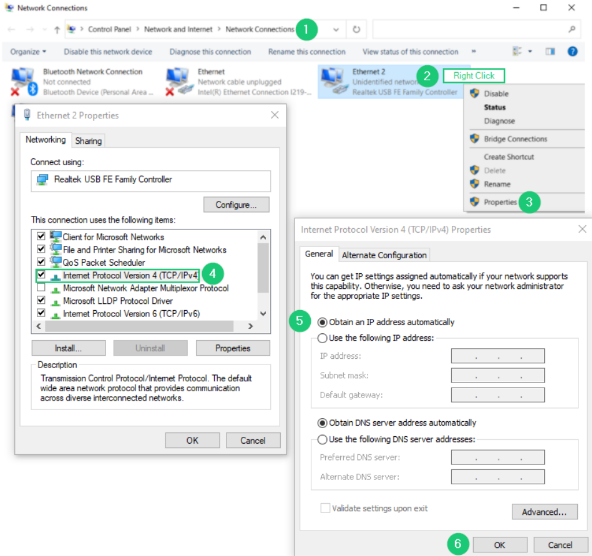Select the Ethernet 2 adapter icon
Viewport: 592px width, 556px height.
(x=333, y=81)
